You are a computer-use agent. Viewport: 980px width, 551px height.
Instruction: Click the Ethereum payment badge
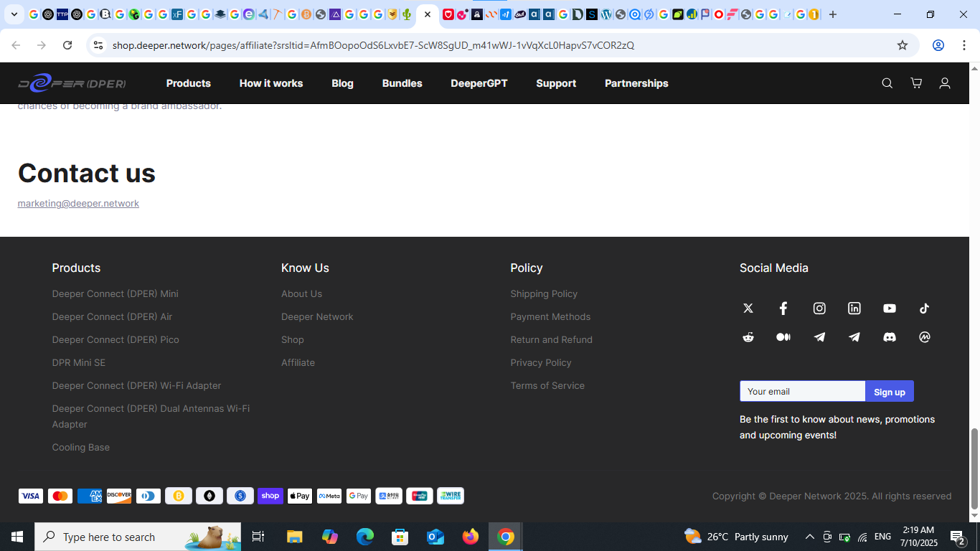209,496
